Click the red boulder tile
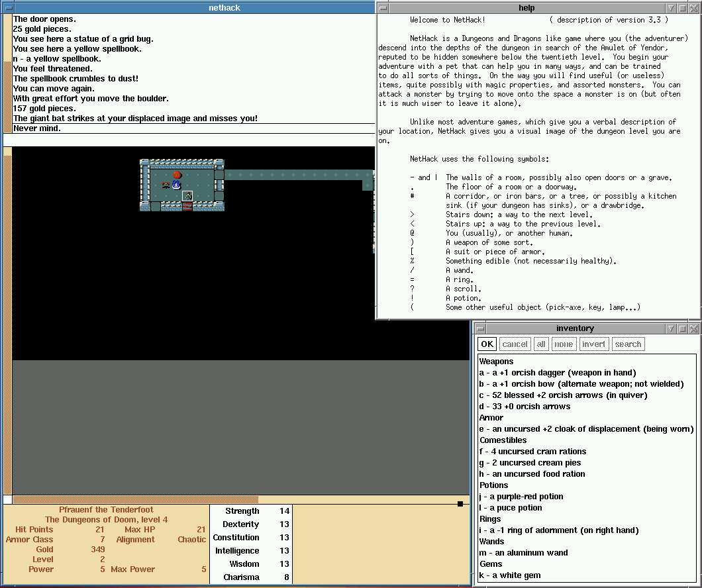702x588 pixels. [177, 175]
